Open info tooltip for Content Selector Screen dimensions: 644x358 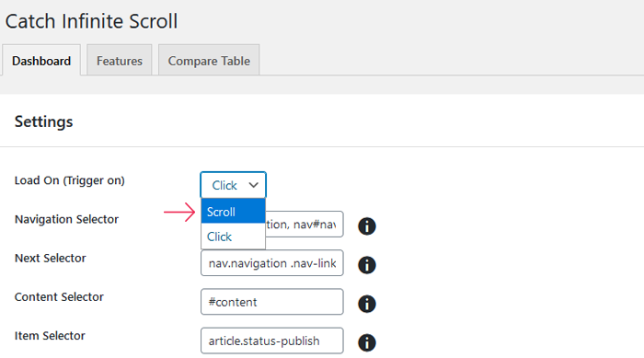367,304
